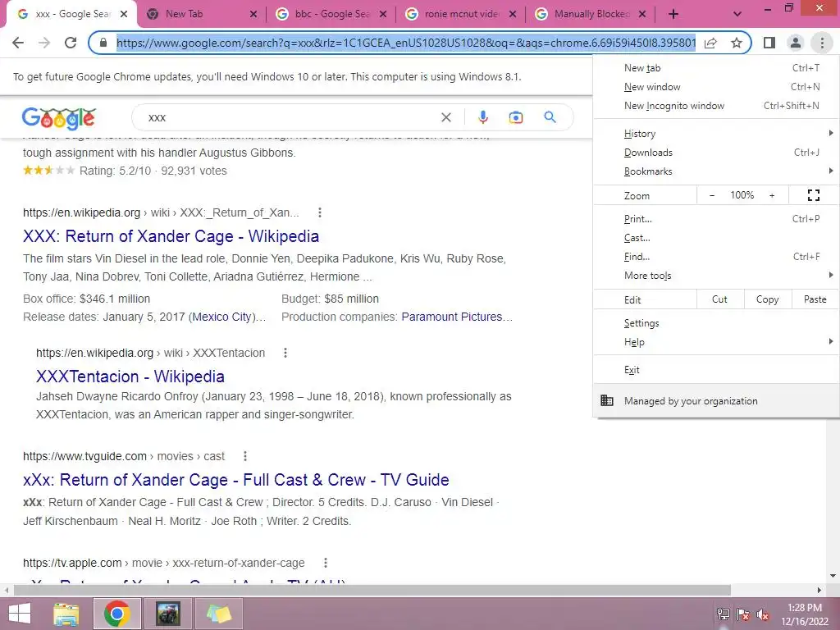
Task: Open Downloads from the Chrome menu
Action: [x=716, y=152]
